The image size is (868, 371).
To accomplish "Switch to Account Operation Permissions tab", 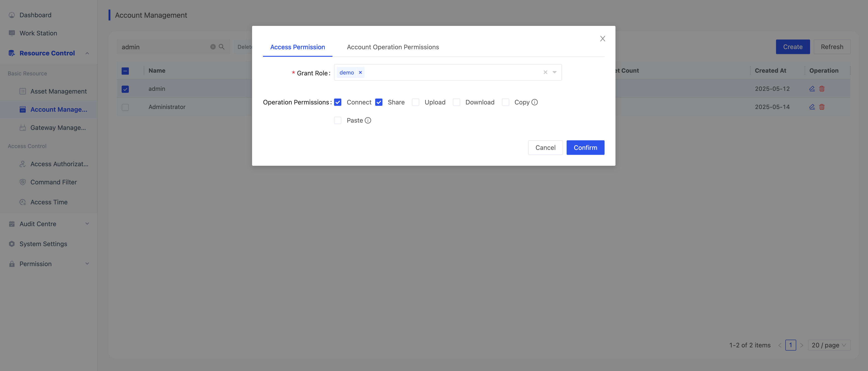I will point(393,47).
